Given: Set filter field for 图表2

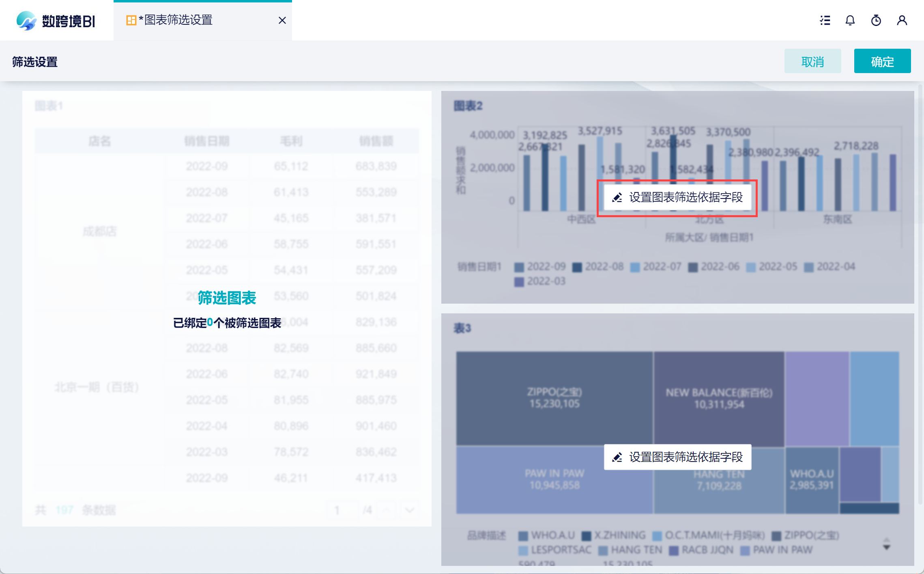Looking at the screenshot, I should click(x=685, y=198).
